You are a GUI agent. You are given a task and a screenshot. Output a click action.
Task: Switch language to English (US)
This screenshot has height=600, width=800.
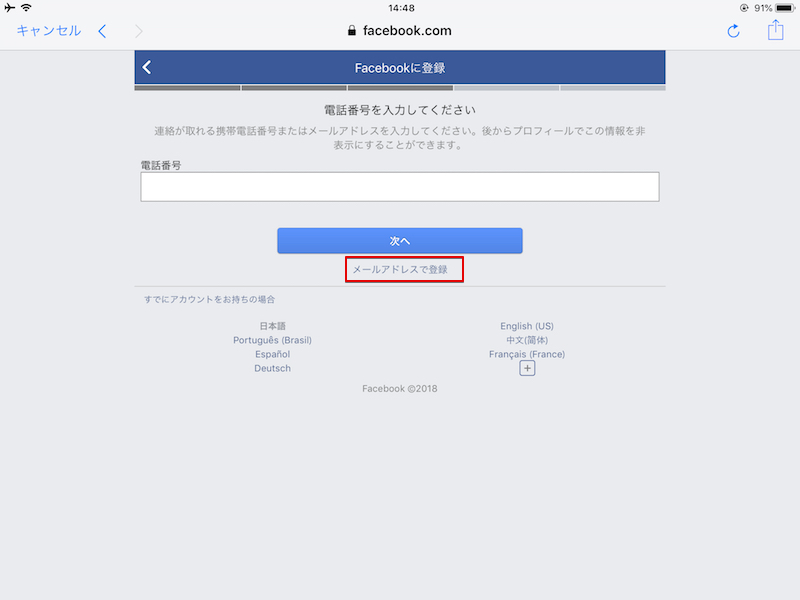527,326
